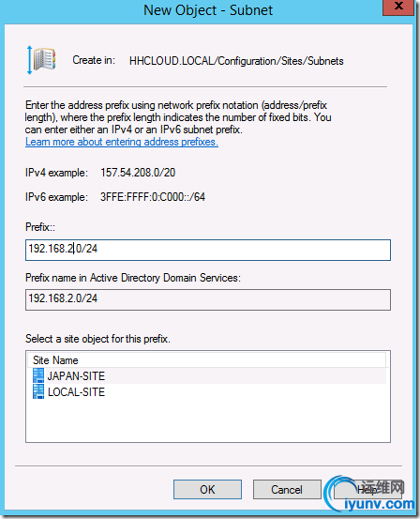Click into the Prefix input field
Image resolution: width=420 pixels, height=519 pixels.
[208, 250]
